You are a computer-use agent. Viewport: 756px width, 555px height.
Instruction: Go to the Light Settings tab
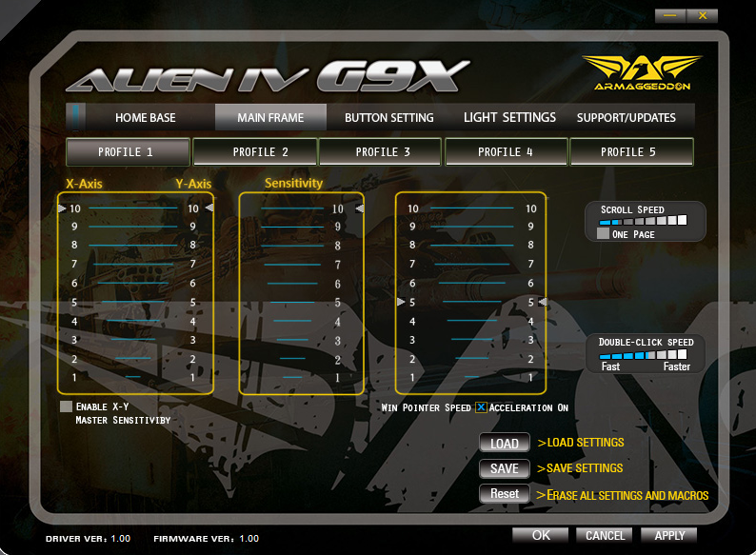click(509, 118)
